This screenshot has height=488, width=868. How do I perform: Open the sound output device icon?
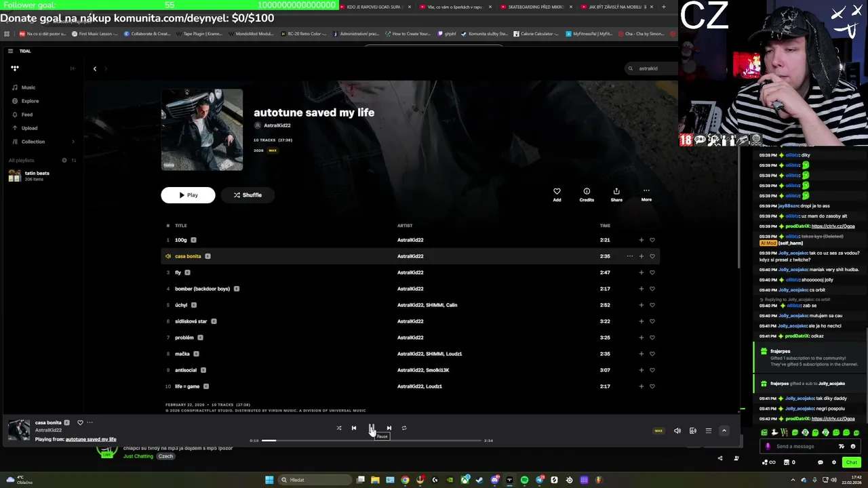[x=692, y=430]
